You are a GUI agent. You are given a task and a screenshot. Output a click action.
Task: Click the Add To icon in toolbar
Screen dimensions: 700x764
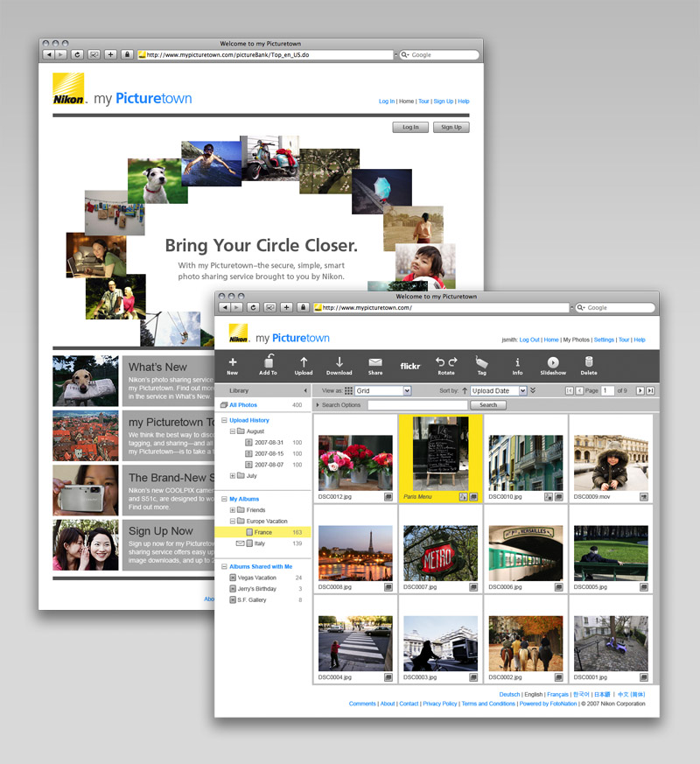click(x=268, y=361)
